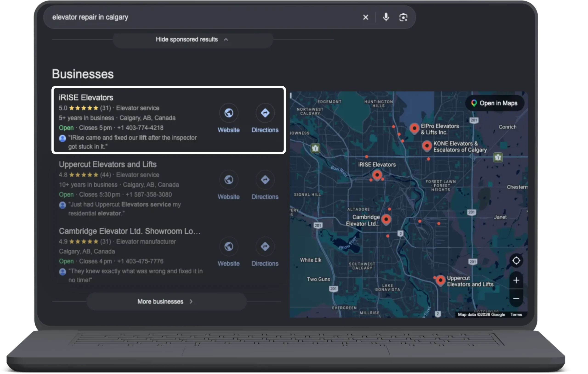
Task: Start voice search with microphone icon
Action: [x=386, y=17]
